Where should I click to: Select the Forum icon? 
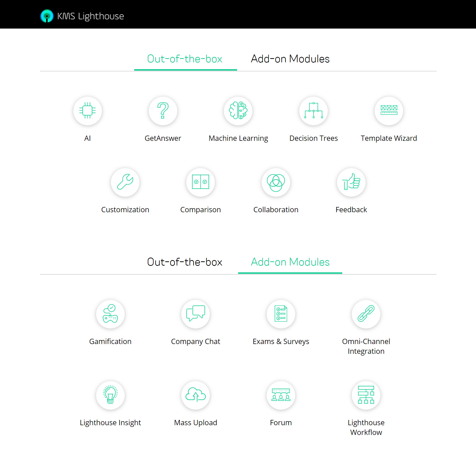281,395
